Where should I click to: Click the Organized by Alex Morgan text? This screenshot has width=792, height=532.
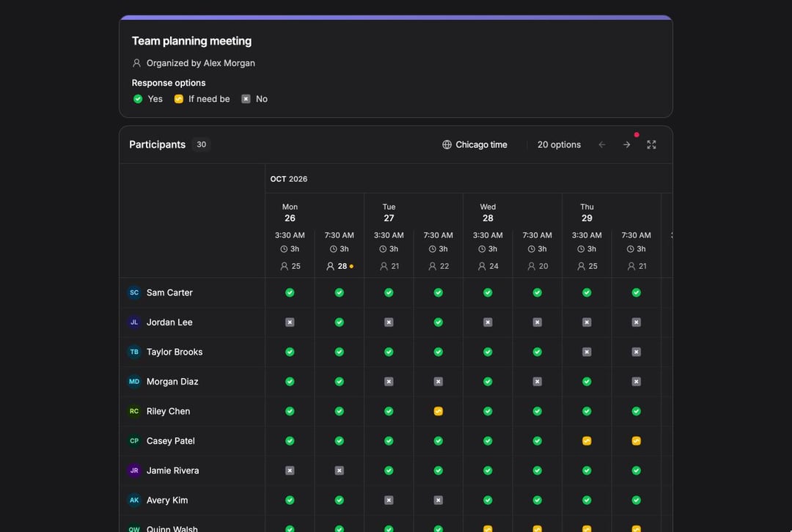click(200, 63)
